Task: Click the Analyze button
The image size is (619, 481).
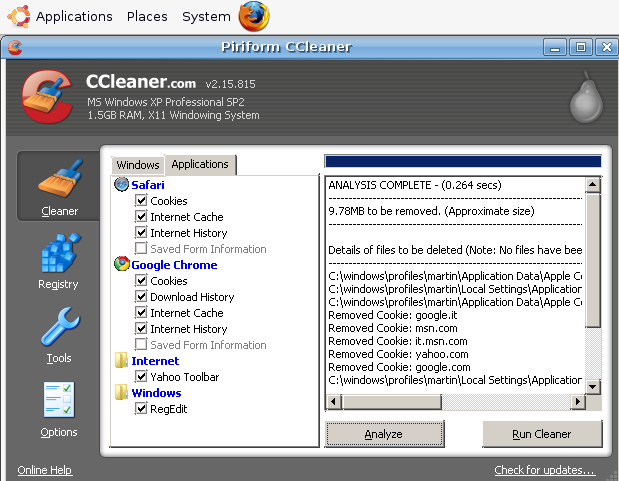Action: coord(384,434)
